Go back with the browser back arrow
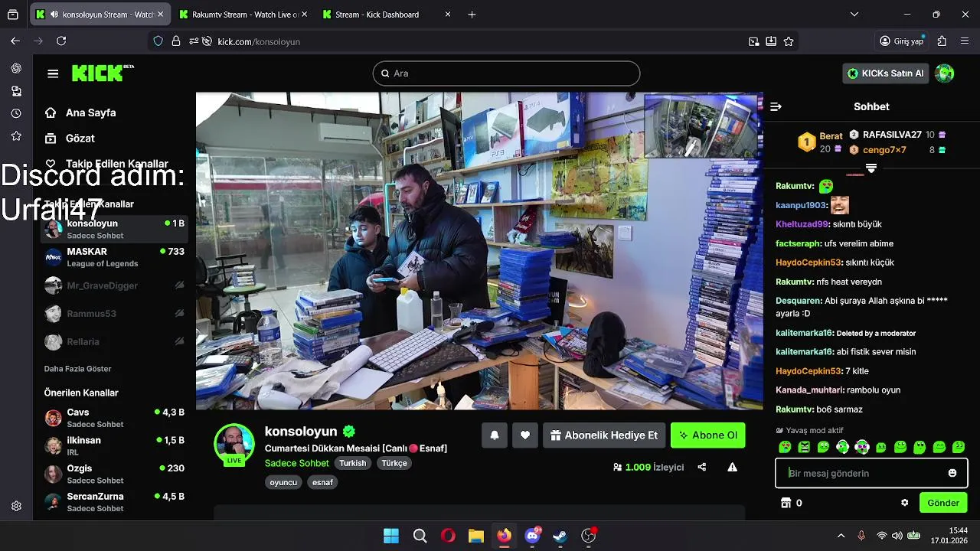Image resolution: width=980 pixels, height=551 pixels. pos(15,41)
